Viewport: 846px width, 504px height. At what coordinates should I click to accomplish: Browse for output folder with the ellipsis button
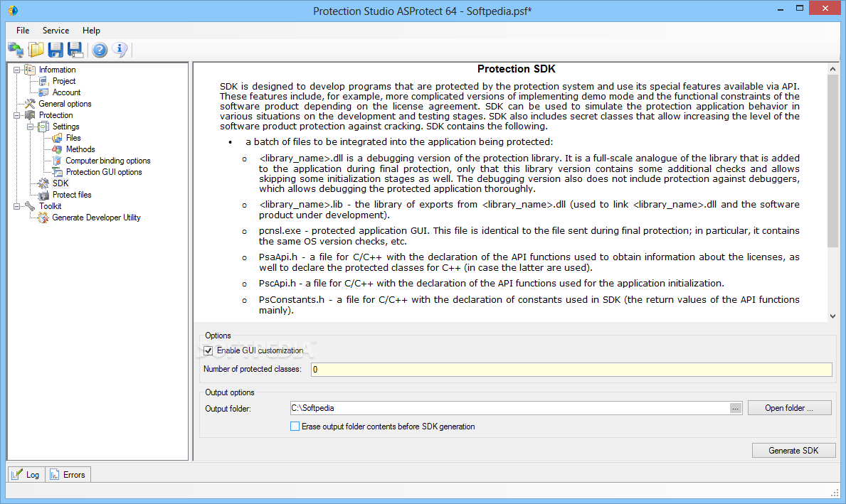pyautogui.click(x=736, y=409)
